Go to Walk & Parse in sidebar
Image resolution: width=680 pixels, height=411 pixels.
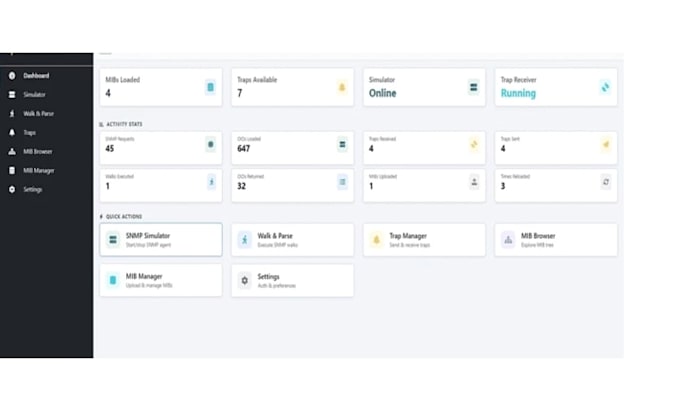tap(39, 114)
